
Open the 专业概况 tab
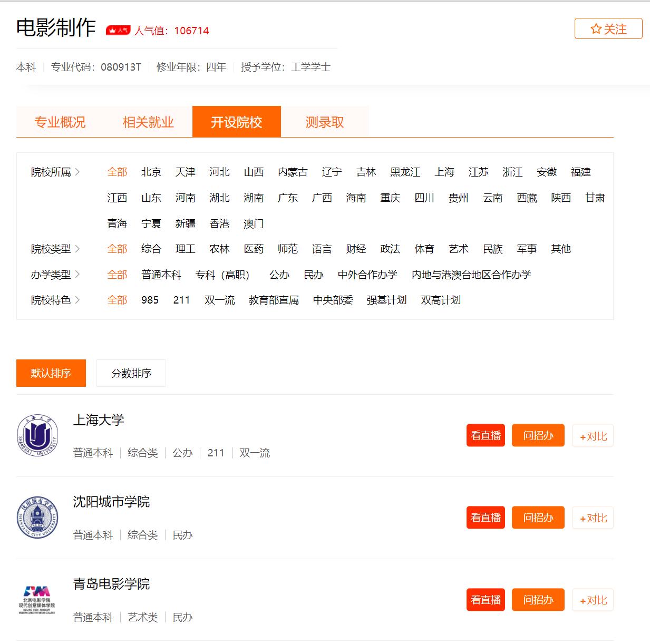(x=59, y=122)
